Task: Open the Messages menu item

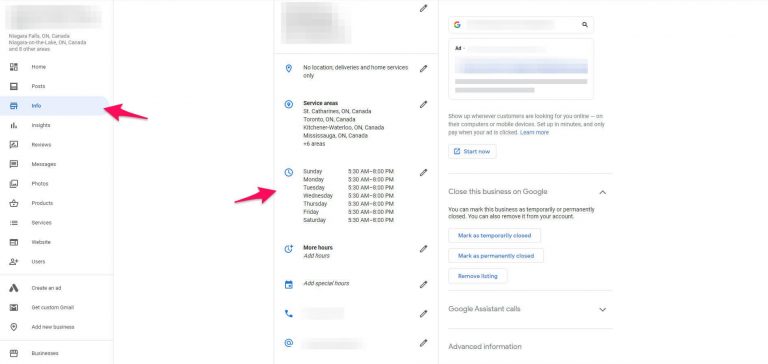Action: click(56, 164)
